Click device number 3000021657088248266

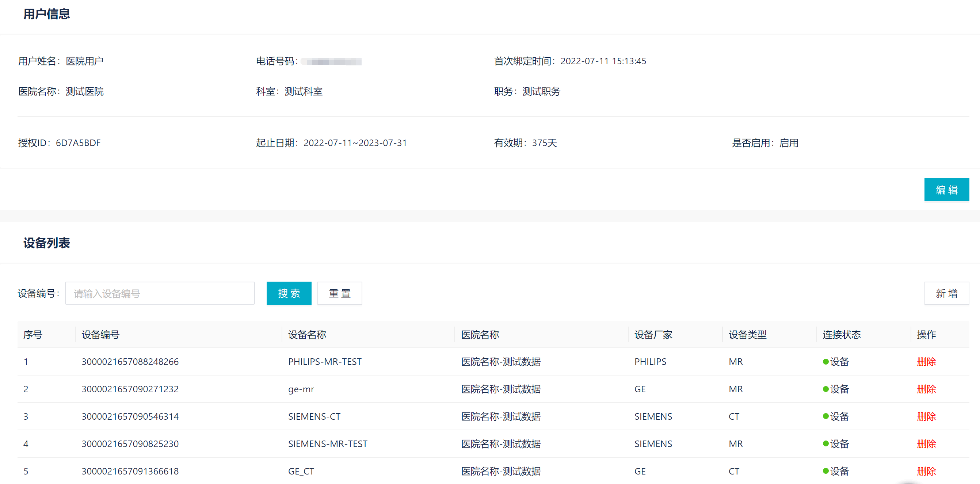pyautogui.click(x=130, y=362)
